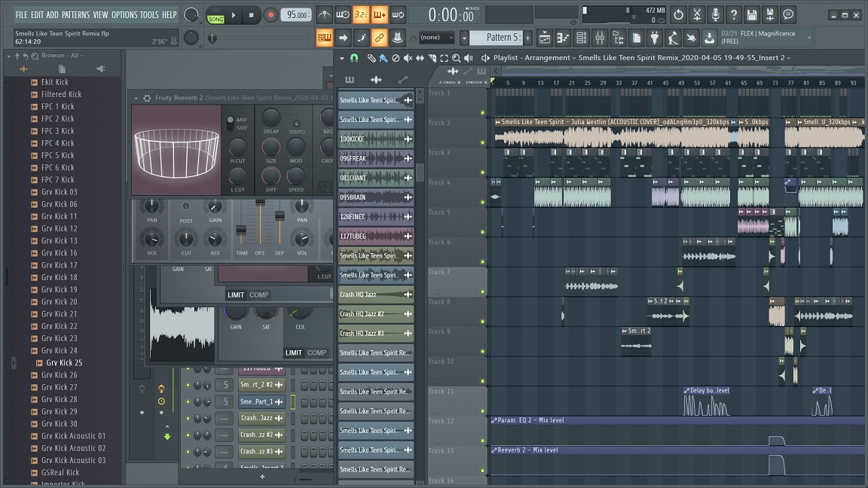
Task: Select the Zoom magnifier tool in Playlist
Action: [x=456, y=57]
